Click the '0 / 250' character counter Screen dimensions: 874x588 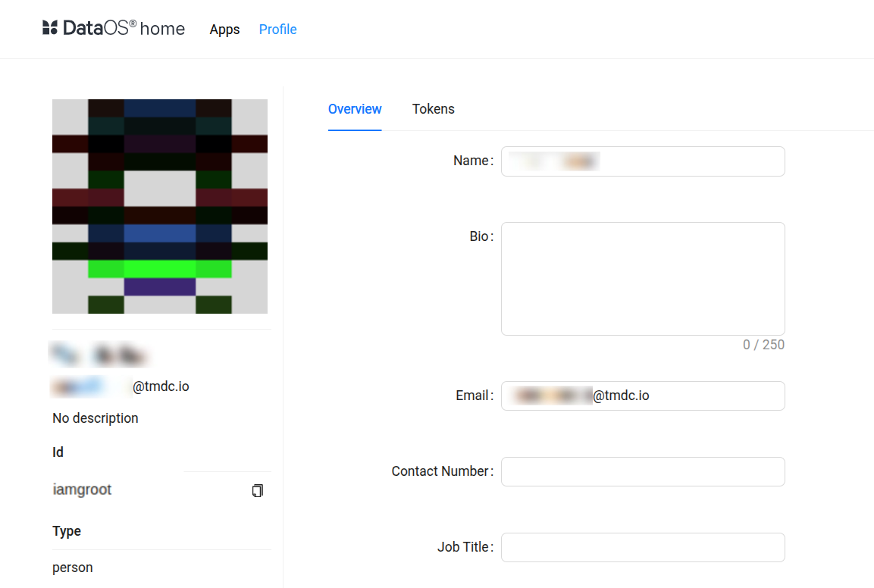pos(763,345)
